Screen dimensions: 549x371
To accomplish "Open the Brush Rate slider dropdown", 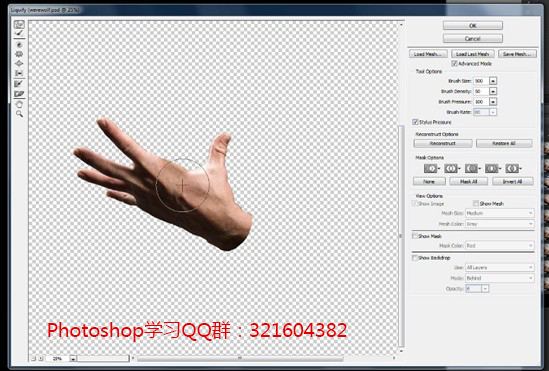I will click(493, 112).
